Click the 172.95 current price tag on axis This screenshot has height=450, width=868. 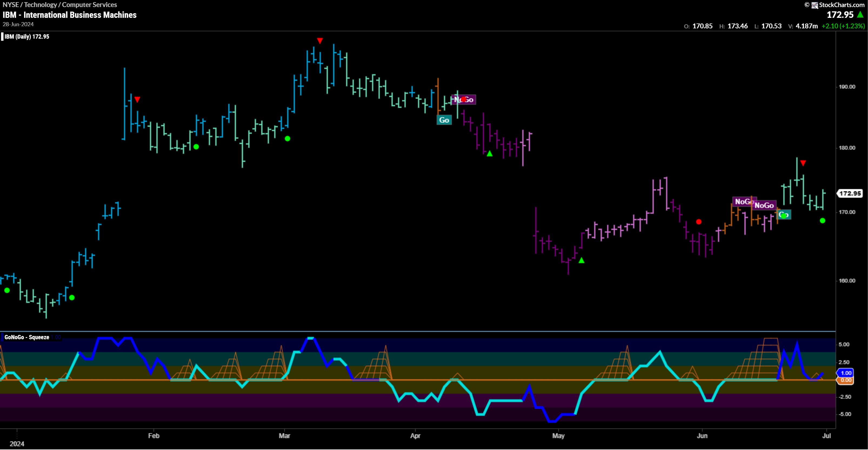pos(850,193)
